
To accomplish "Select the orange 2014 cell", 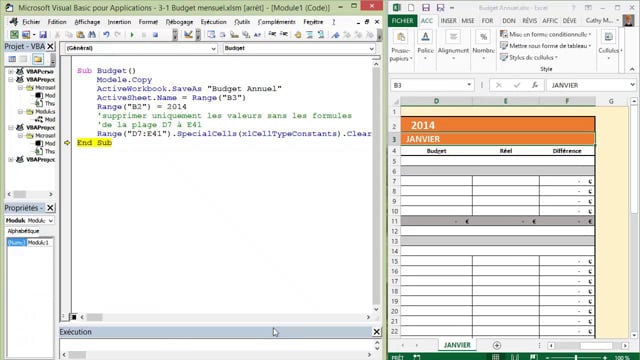I will point(498,125).
